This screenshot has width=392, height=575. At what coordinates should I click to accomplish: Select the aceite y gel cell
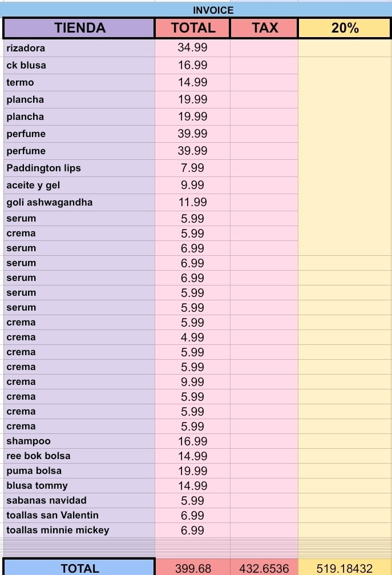pos(79,186)
